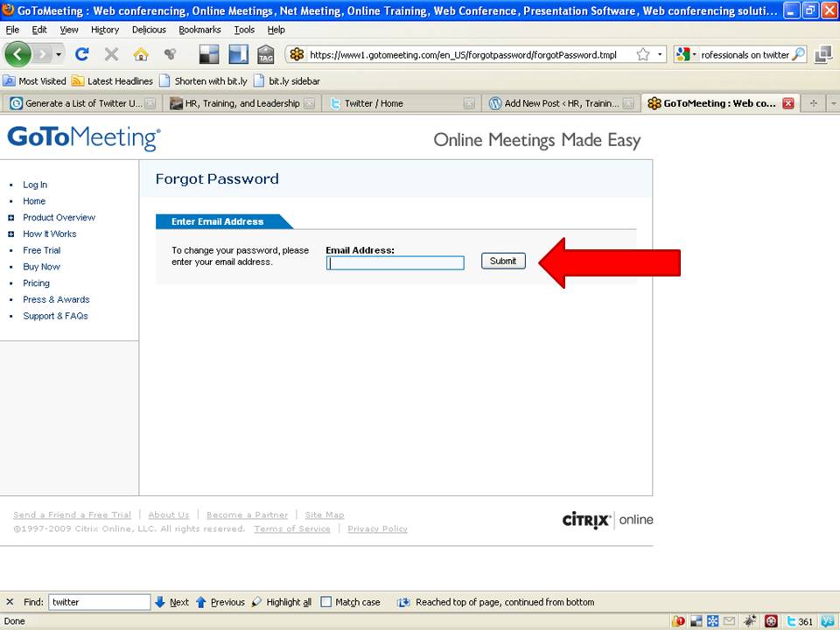This screenshot has width=840, height=630.
Task: Enable the Match case checkbox
Action: coord(325,602)
